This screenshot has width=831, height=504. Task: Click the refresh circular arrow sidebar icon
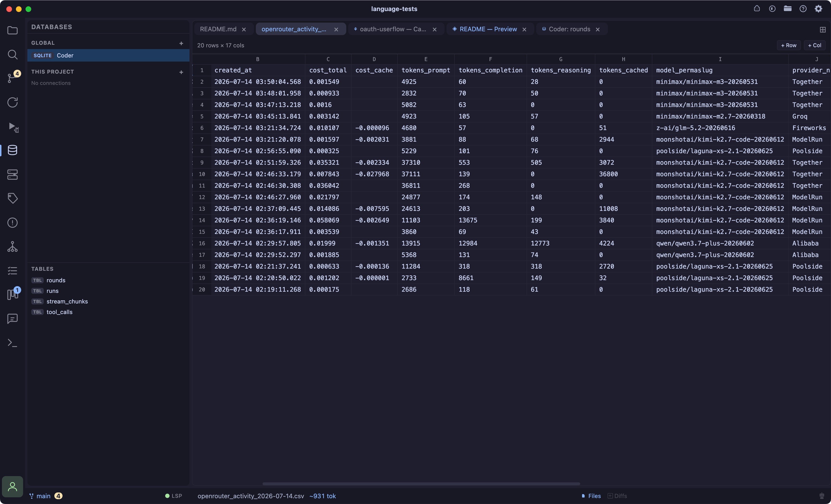tap(13, 102)
